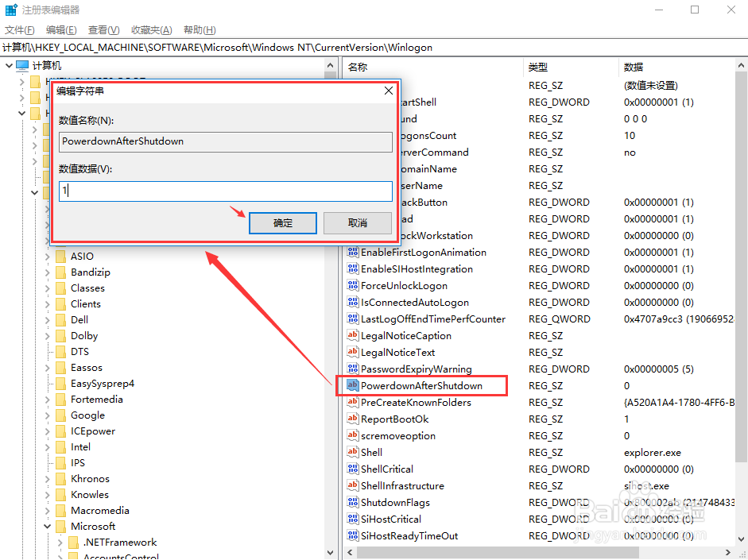Expand the Intel folder chevron
Image resolution: width=748 pixels, height=560 pixels.
point(46,446)
